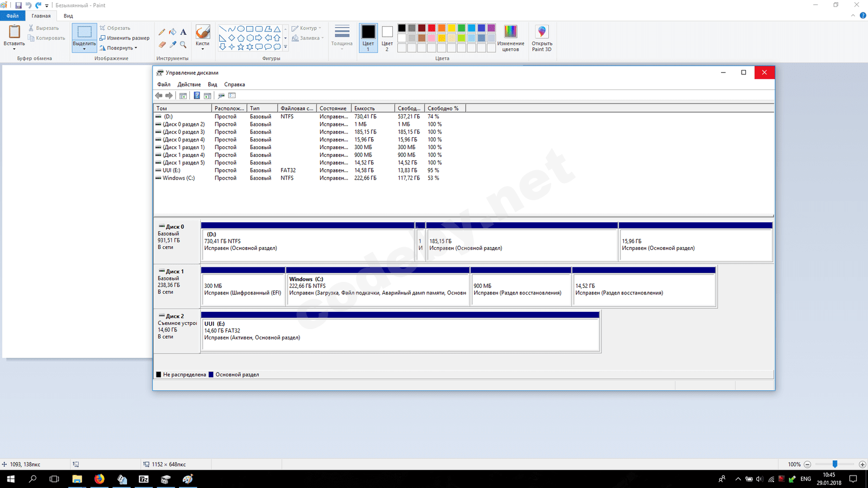
Task: Expand the Кисти brushes dropdown
Action: tap(202, 49)
